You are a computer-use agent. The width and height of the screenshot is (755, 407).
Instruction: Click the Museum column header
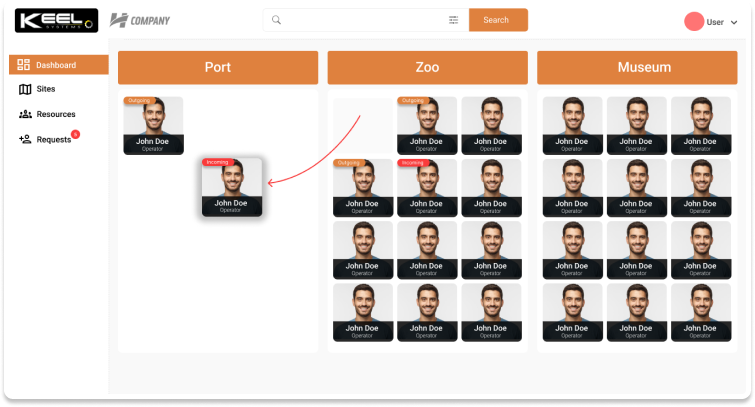[644, 67]
